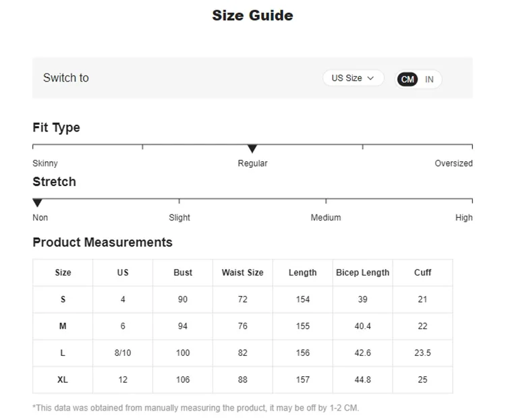The width and height of the screenshot is (506, 420).
Task: Select the size M row label
Action: [63, 326]
